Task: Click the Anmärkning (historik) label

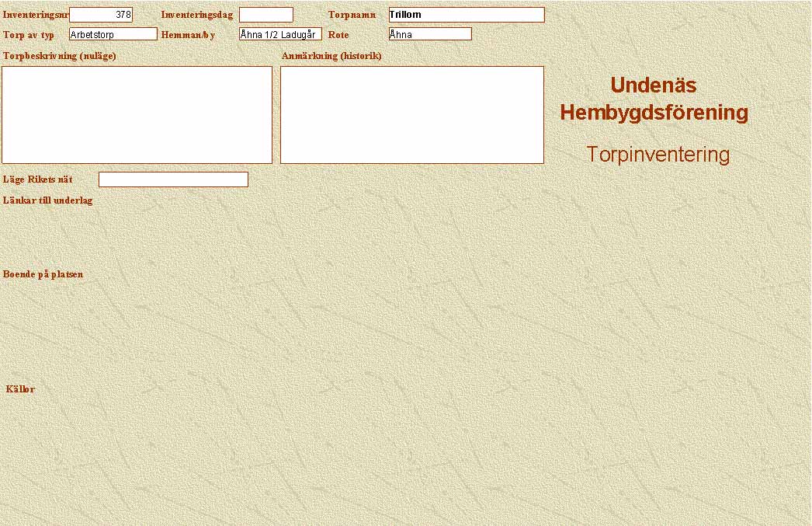Action: click(331, 56)
